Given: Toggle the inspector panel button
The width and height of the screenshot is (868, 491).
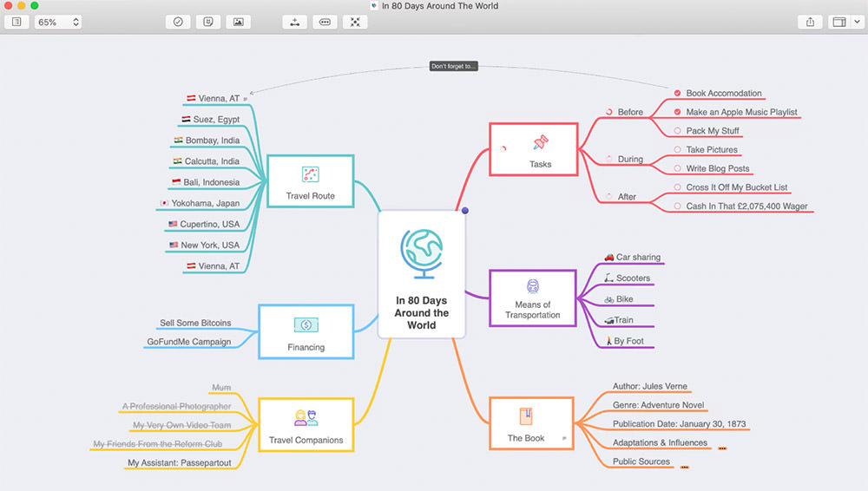Looking at the screenshot, I should tap(839, 23).
